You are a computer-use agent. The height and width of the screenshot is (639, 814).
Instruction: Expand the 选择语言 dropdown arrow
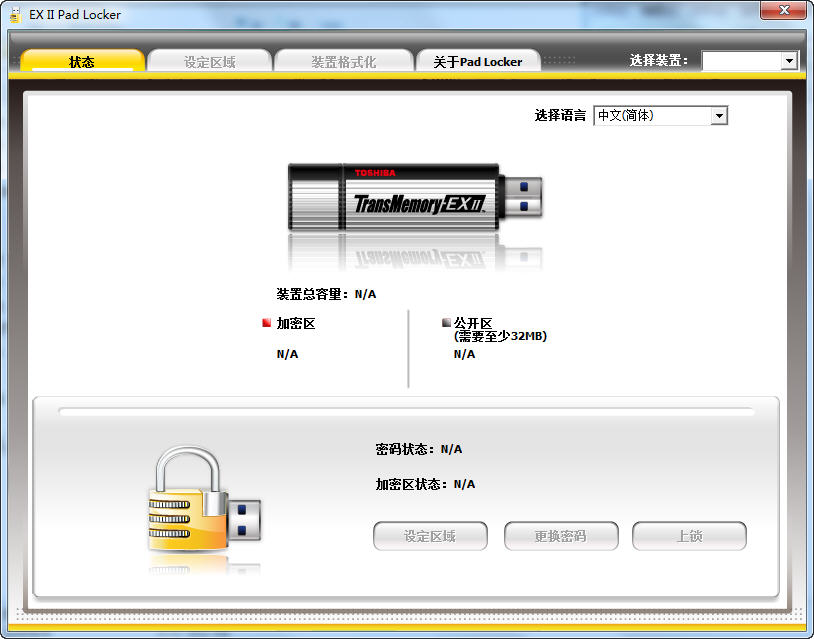pos(719,115)
